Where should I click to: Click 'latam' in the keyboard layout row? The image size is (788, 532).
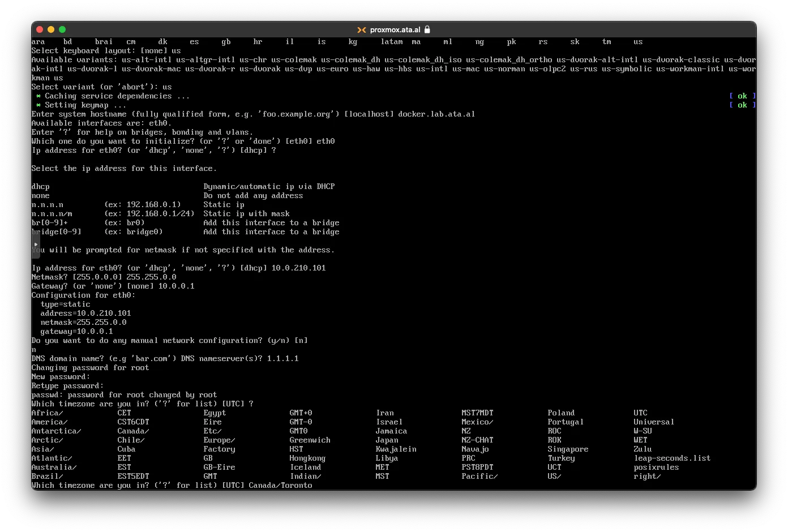pyautogui.click(x=392, y=42)
